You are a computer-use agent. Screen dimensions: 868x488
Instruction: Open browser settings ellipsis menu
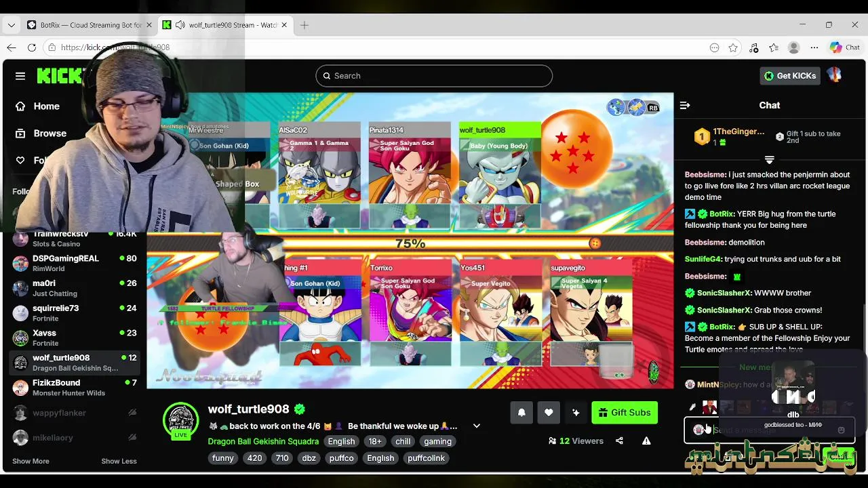tap(814, 47)
